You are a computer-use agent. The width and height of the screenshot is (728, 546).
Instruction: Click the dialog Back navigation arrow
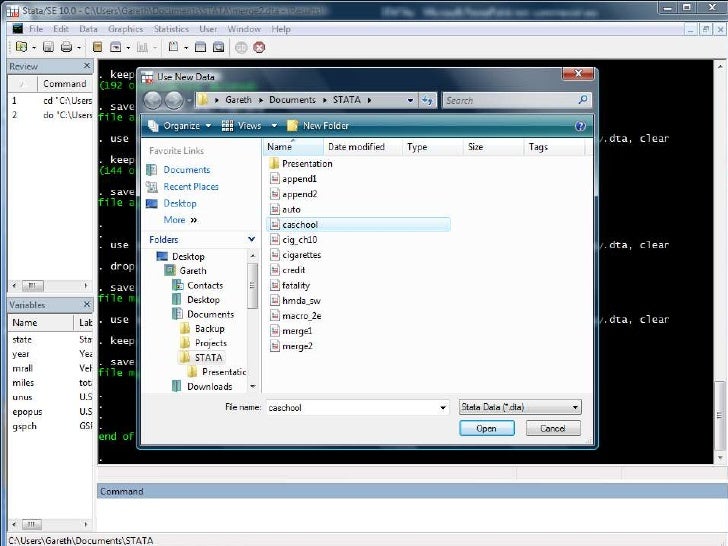pos(153,100)
